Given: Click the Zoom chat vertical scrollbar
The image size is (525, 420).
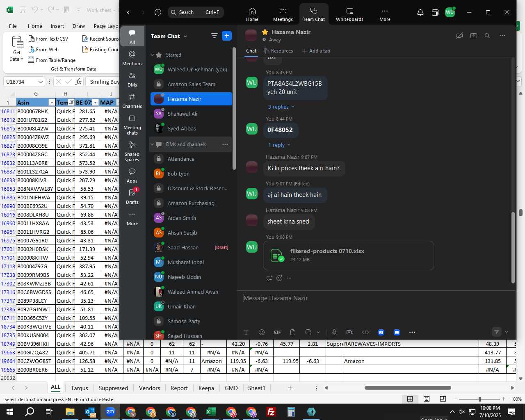Looking at the screenshot, I should pyautogui.click(x=513, y=248).
